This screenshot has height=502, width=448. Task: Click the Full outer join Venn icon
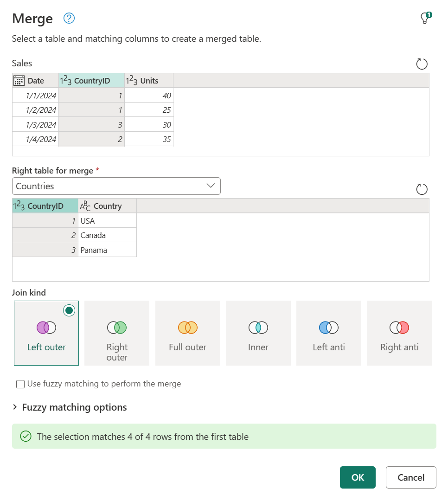click(187, 328)
